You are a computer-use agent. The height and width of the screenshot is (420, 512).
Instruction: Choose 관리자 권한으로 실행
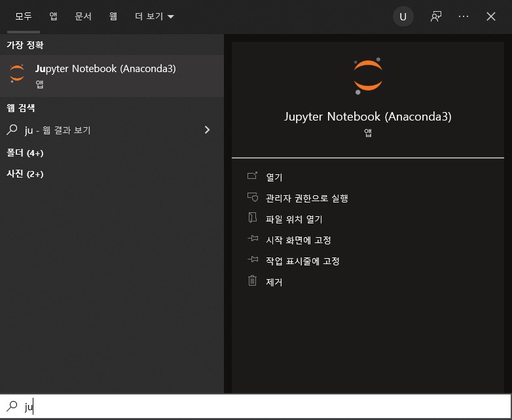pos(306,198)
